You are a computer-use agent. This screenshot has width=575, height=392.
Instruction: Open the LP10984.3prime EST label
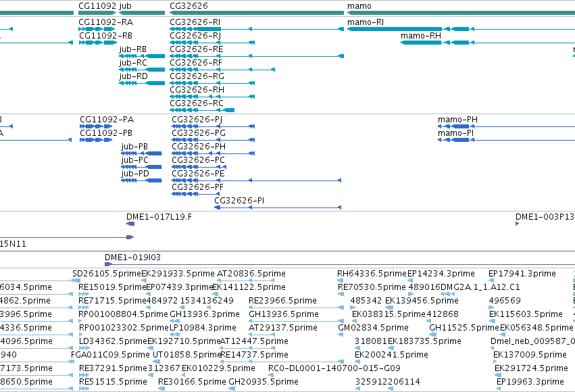[x=203, y=328]
